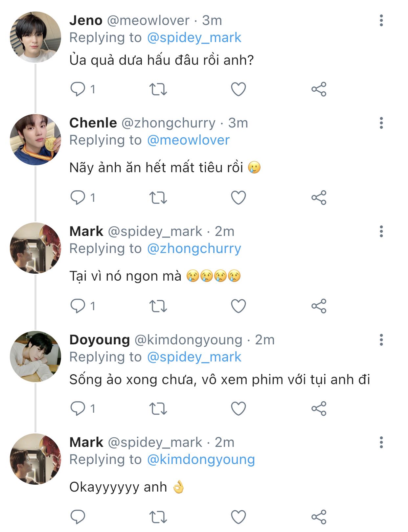Image resolution: width=408 pixels, height=532 pixels.
Task: Follow the @zhongchurry link in Mark's reply
Action: (194, 249)
